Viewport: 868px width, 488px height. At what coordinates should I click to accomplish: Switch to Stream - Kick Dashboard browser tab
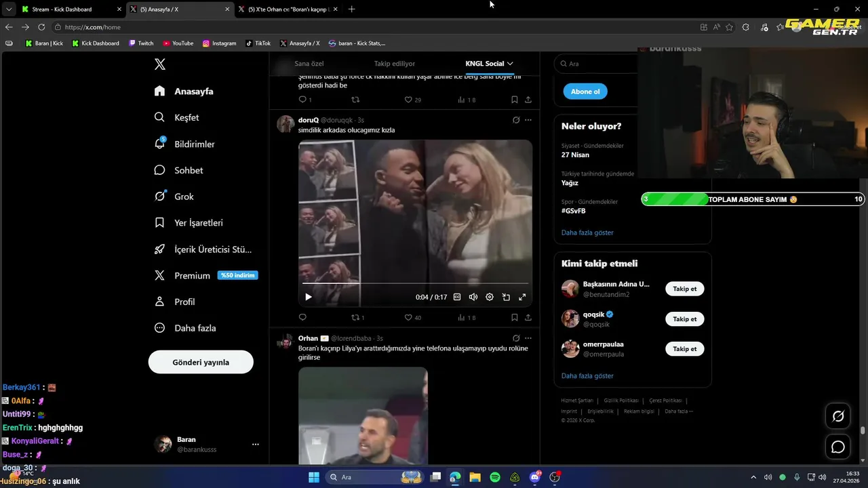[71, 9]
